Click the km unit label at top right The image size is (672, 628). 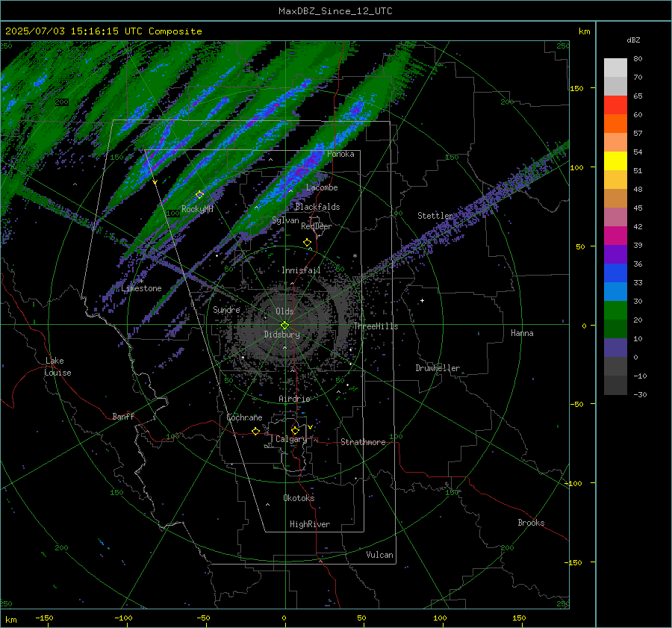(x=584, y=31)
